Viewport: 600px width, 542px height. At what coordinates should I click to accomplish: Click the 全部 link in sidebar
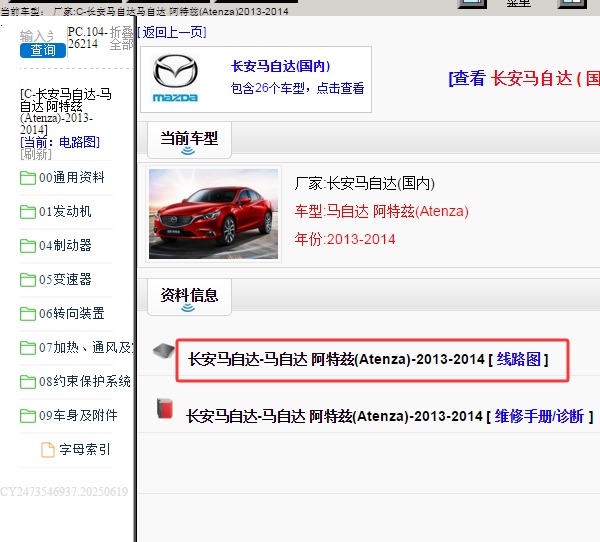[x=122, y=45]
